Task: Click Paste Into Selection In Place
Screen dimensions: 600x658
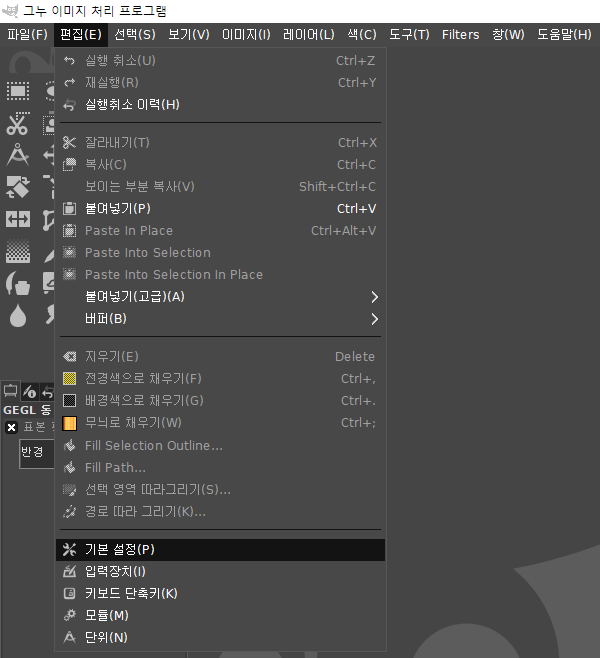Action: tap(220, 274)
